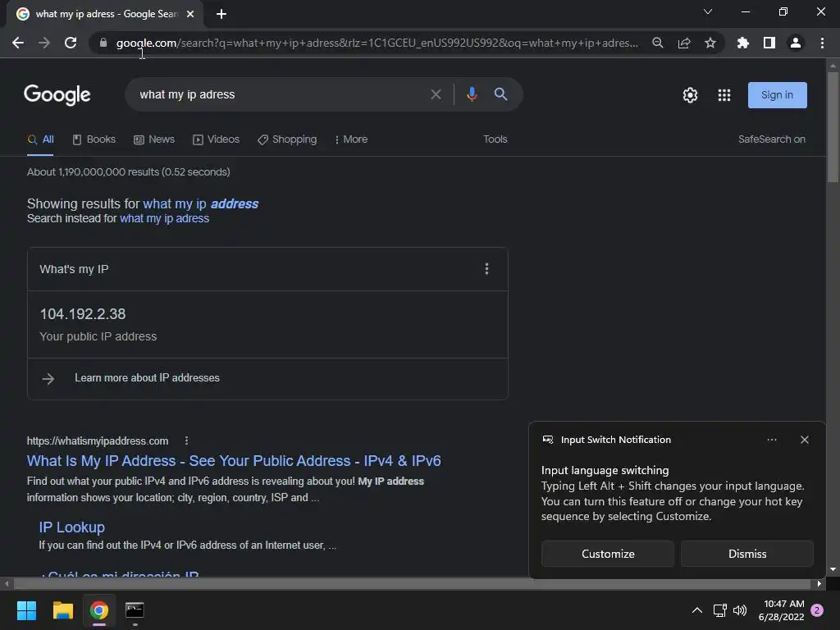Clear the search box text

436,94
